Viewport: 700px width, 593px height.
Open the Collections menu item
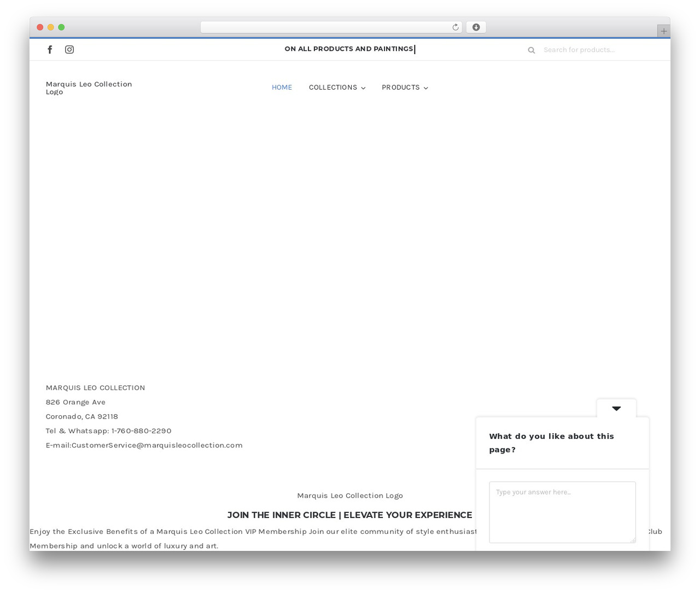tap(333, 88)
